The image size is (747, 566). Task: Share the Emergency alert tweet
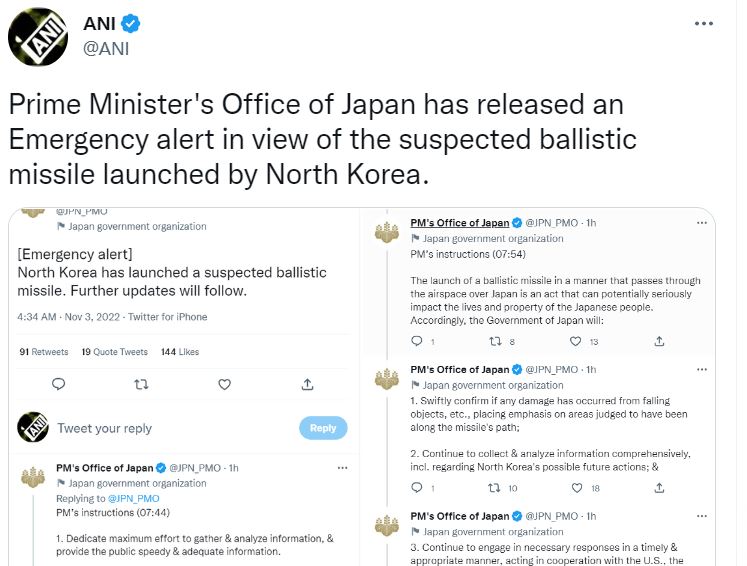(308, 383)
